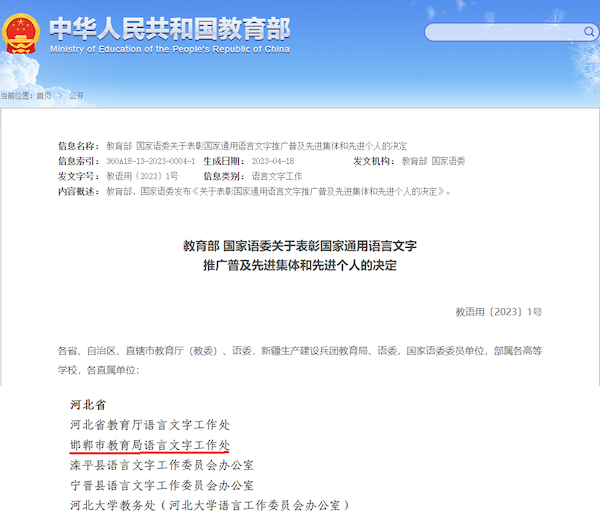Open the 首页 breadcrumb link
The width and height of the screenshot is (600, 515).
coord(44,96)
